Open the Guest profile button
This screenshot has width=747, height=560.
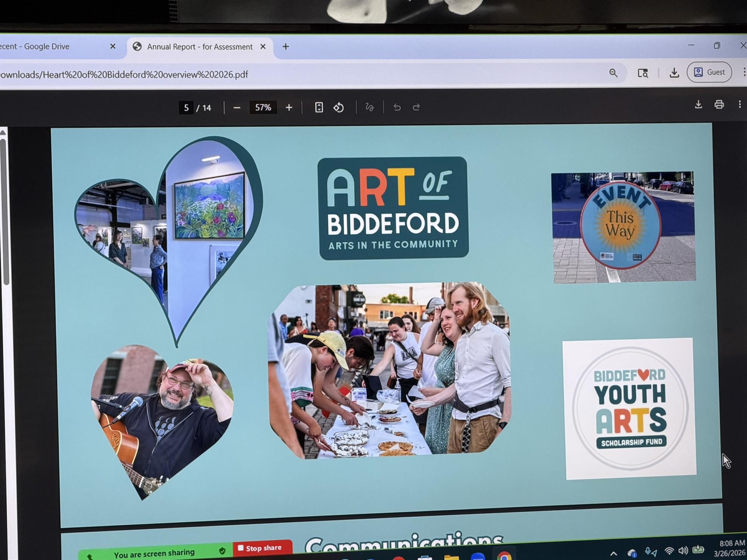709,72
